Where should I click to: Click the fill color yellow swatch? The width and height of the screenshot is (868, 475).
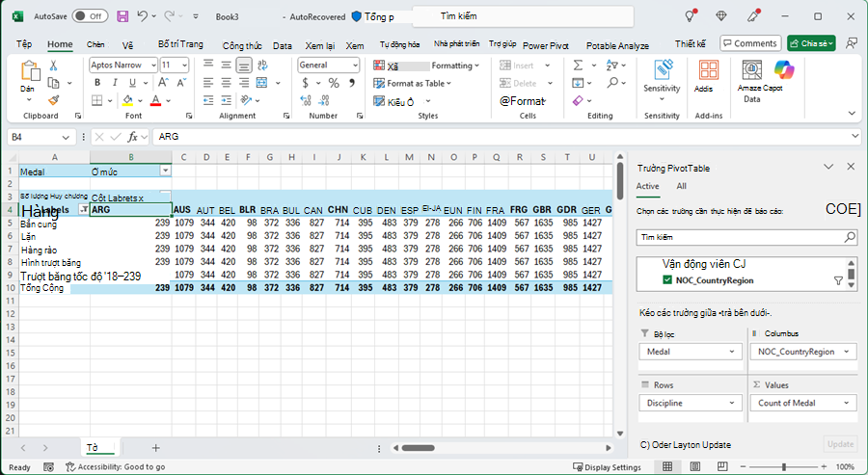[128, 100]
